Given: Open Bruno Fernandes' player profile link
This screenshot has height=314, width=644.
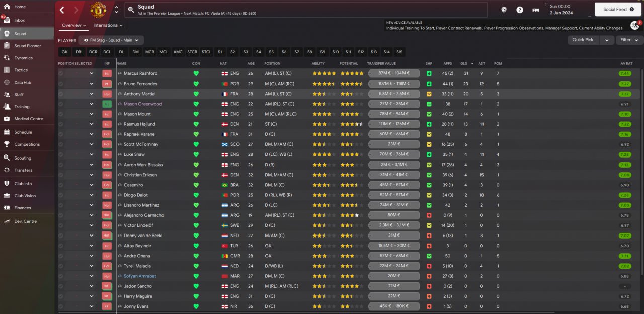Looking at the screenshot, I should coord(140,84).
